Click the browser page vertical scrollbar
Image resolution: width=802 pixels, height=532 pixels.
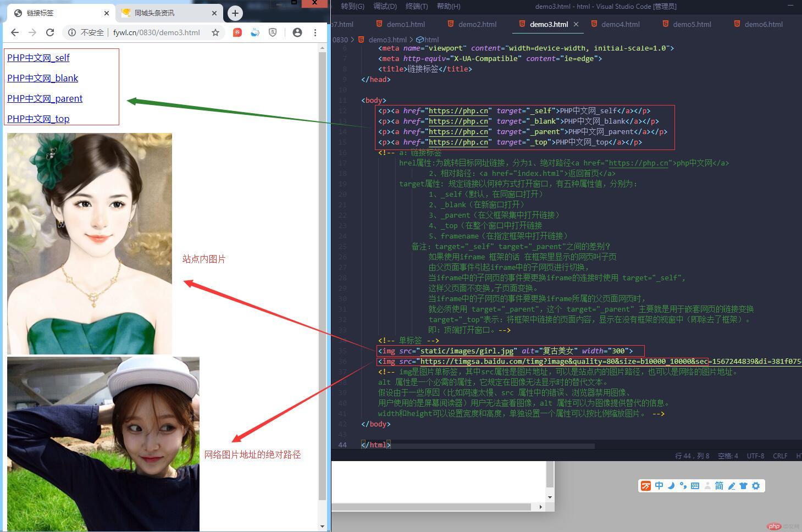(x=323, y=275)
